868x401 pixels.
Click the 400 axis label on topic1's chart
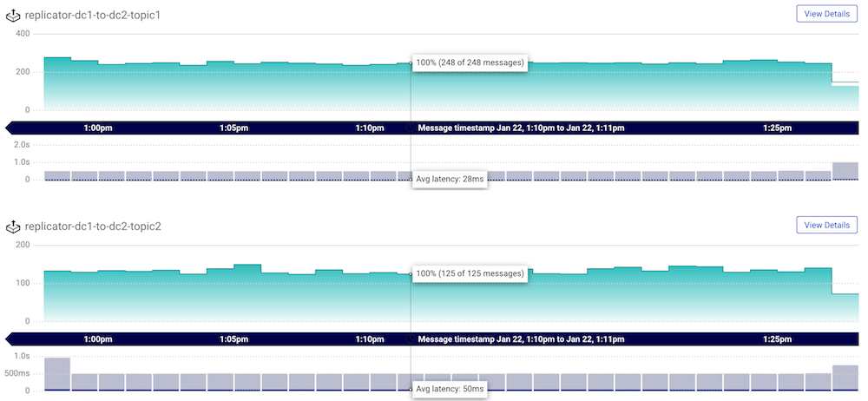pos(23,34)
